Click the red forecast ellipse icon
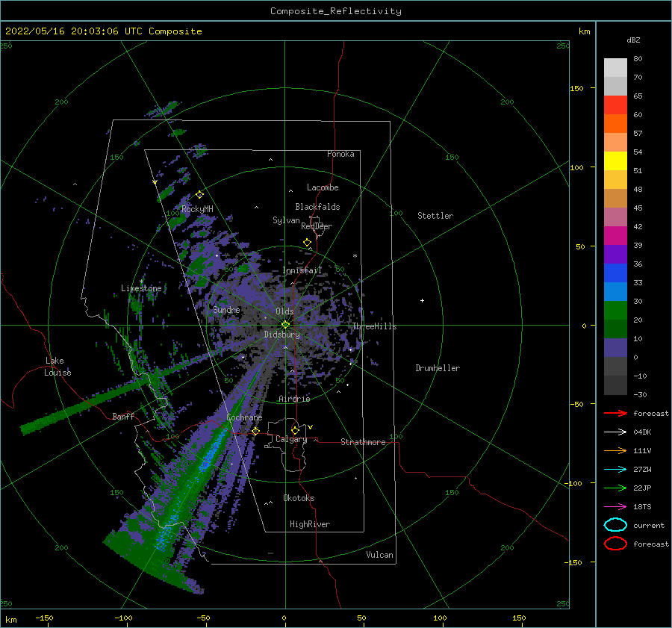The height and width of the screenshot is (628, 672). click(615, 544)
